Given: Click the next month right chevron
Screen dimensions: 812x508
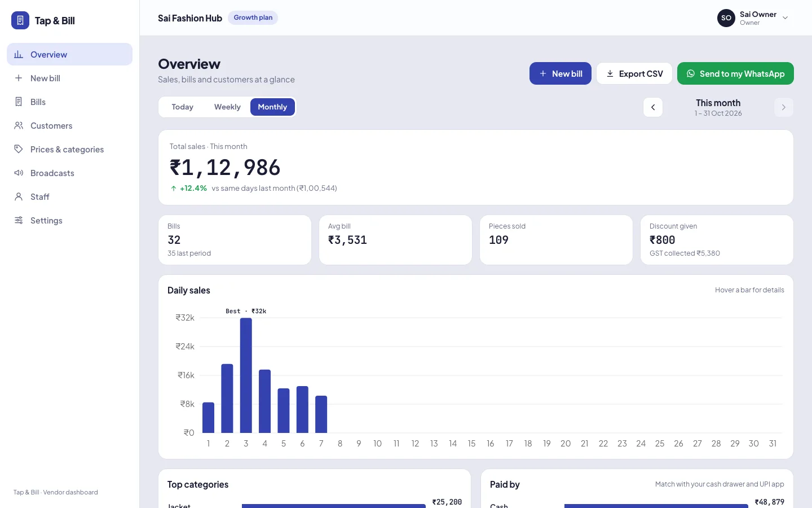Looking at the screenshot, I should click(x=784, y=107).
